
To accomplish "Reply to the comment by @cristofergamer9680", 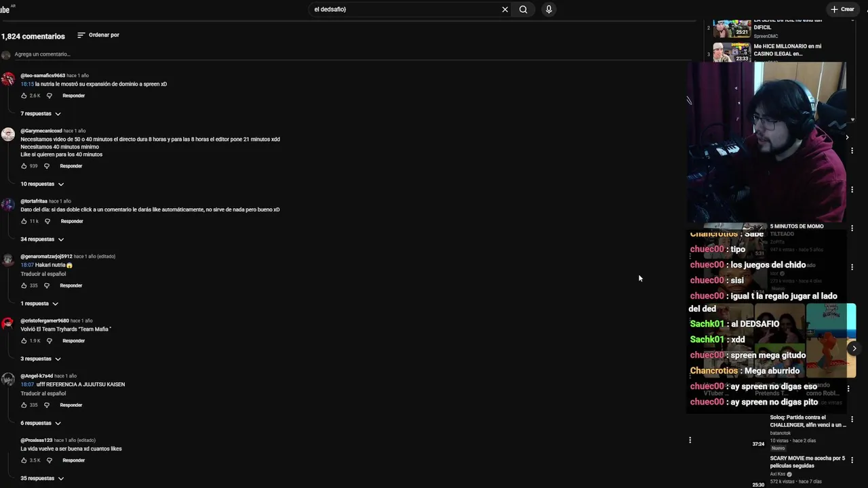I will click(73, 341).
